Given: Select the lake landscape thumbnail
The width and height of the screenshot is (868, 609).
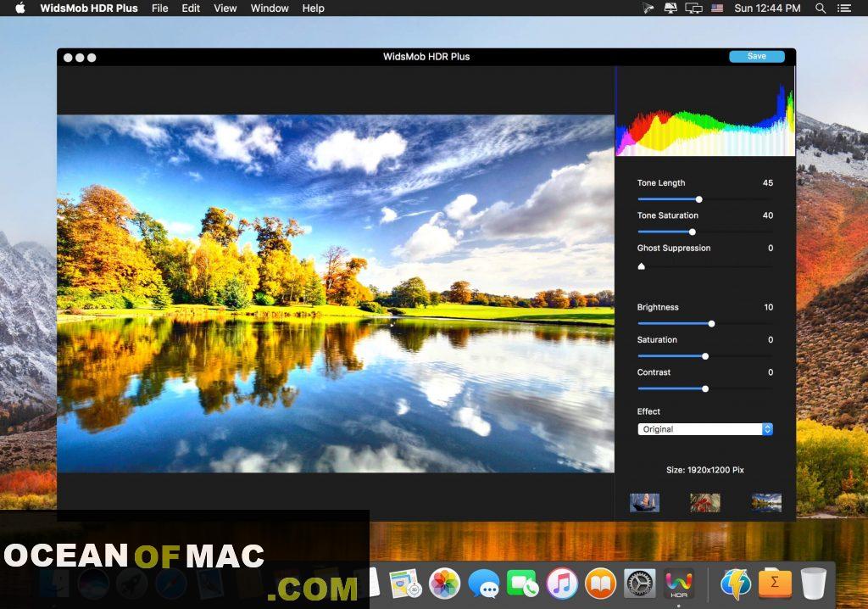Looking at the screenshot, I should click(766, 503).
